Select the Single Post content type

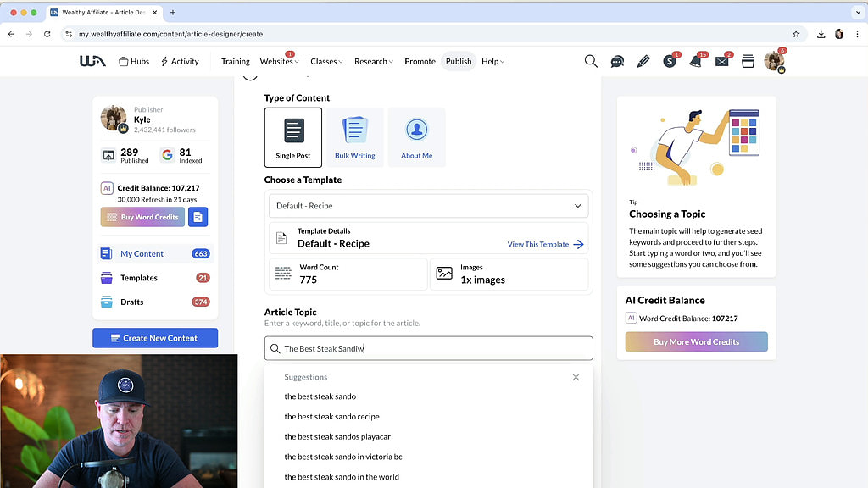(293, 137)
